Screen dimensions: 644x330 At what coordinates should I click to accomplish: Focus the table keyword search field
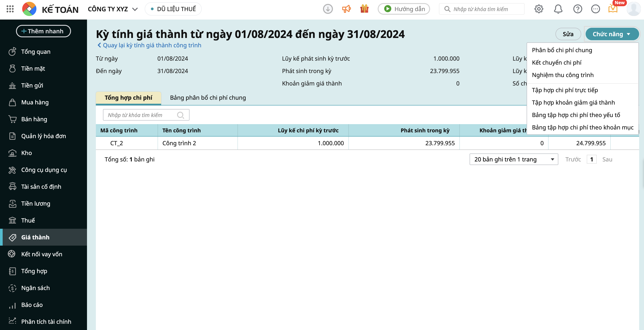(x=146, y=115)
